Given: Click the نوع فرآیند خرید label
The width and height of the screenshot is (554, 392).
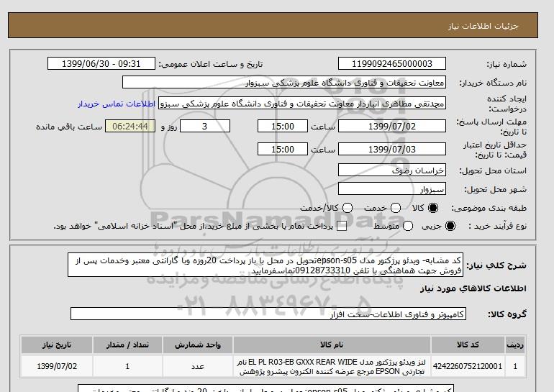Looking at the screenshot, I should coord(497,227).
